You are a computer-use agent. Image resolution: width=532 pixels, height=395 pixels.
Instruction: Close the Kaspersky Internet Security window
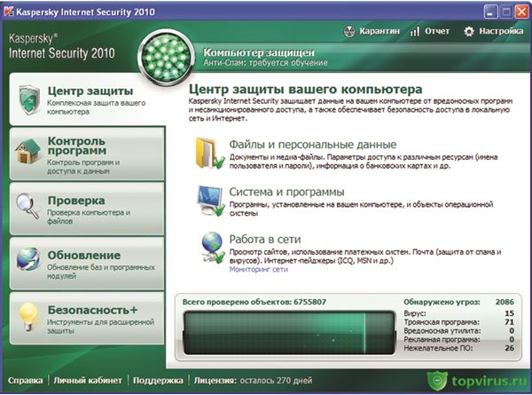[x=522, y=12]
